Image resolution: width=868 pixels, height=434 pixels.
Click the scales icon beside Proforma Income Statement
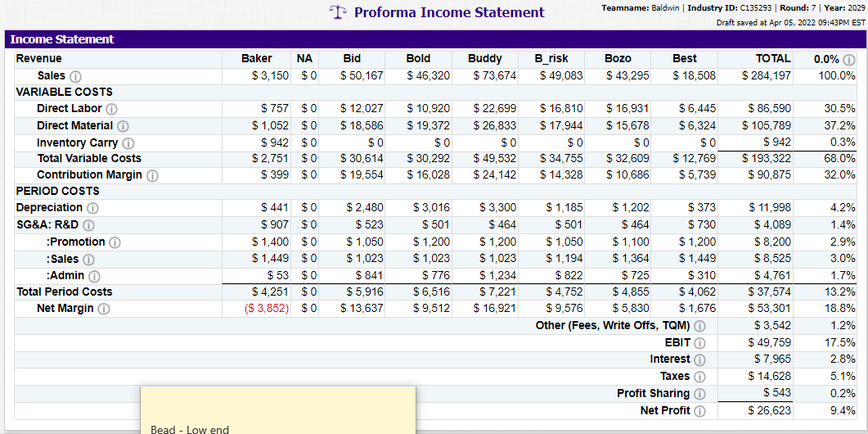[336, 11]
